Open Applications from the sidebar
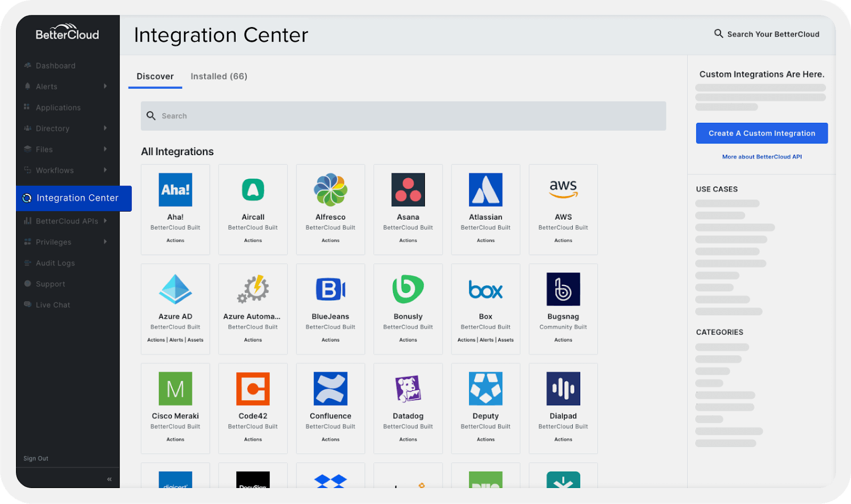 59,107
